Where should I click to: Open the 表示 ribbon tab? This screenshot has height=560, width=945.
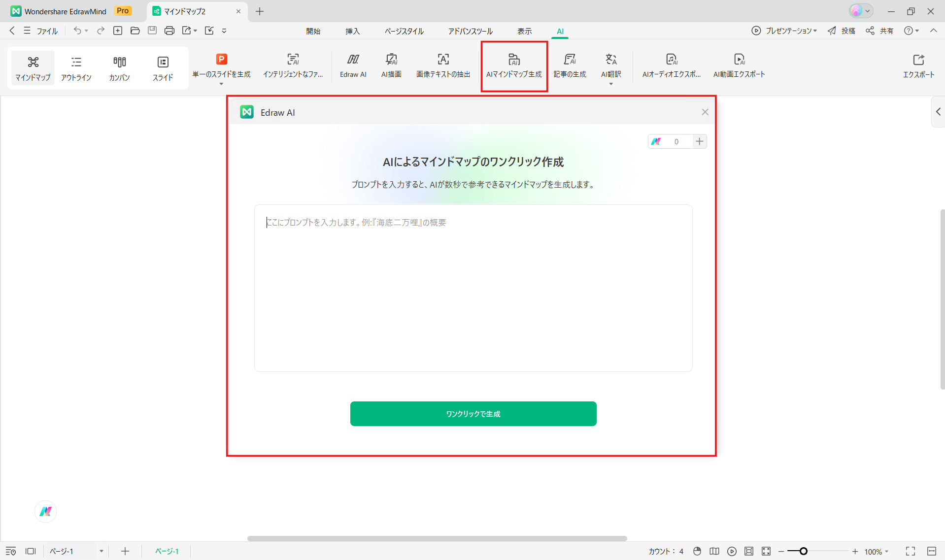point(525,31)
